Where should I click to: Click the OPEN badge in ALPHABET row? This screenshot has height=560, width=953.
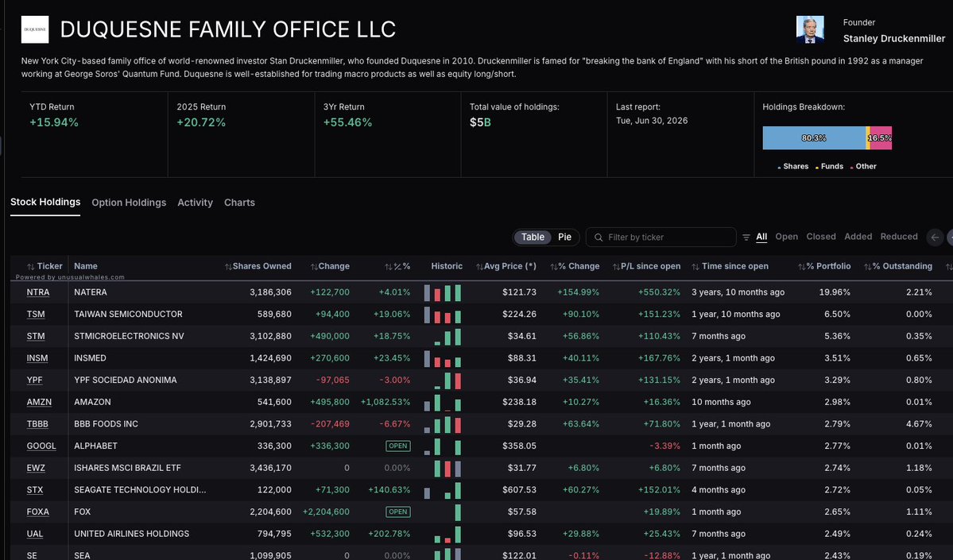[398, 446]
